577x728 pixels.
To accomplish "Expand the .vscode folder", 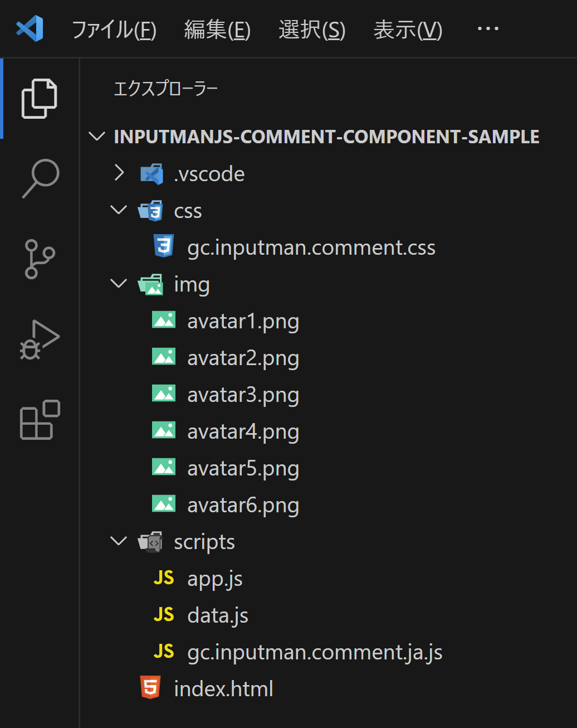I will 119,173.
